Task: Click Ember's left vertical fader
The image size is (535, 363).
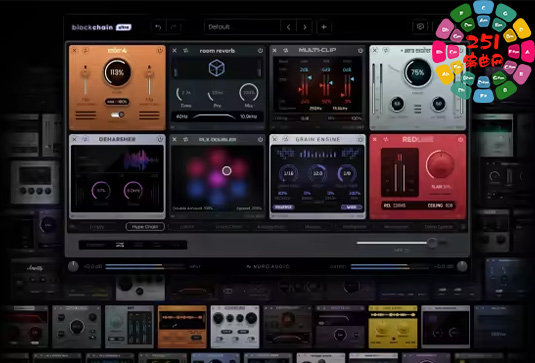Action: (85, 80)
